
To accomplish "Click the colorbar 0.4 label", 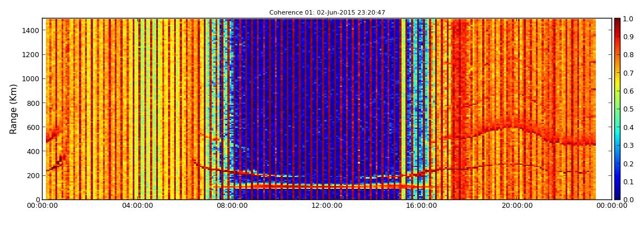I will coord(628,127).
